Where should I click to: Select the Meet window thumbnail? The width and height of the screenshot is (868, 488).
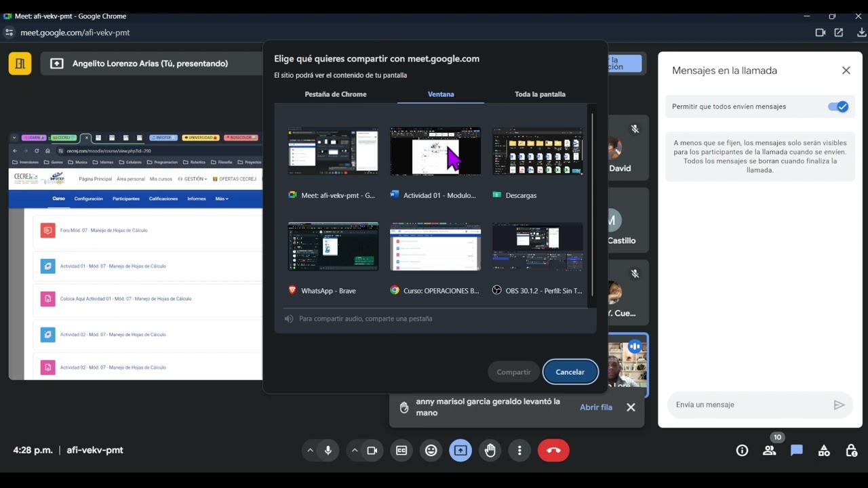coord(333,151)
